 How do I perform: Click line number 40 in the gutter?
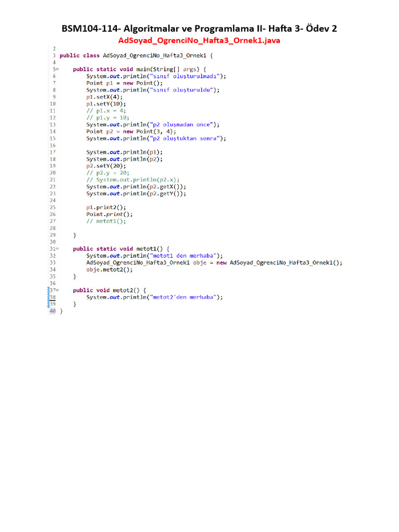coord(52,311)
